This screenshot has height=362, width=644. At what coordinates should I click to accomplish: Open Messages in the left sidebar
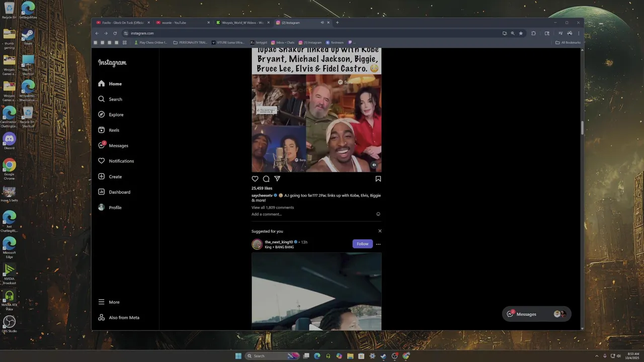pyautogui.click(x=113, y=145)
